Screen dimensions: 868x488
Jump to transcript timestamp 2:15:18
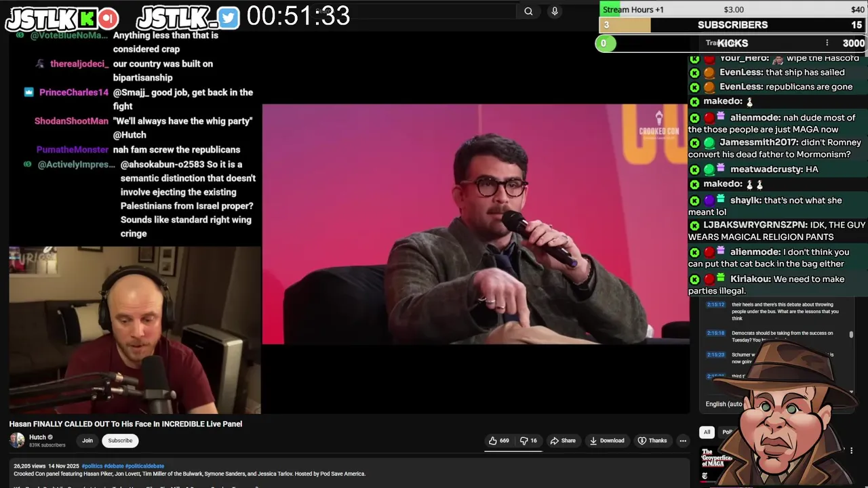(x=715, y=333)
